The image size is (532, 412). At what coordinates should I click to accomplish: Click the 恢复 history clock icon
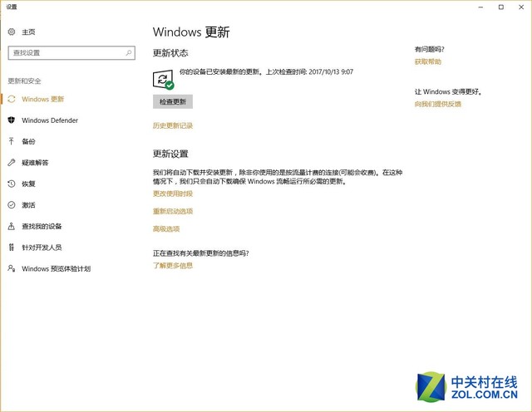[x=12, y=184]
